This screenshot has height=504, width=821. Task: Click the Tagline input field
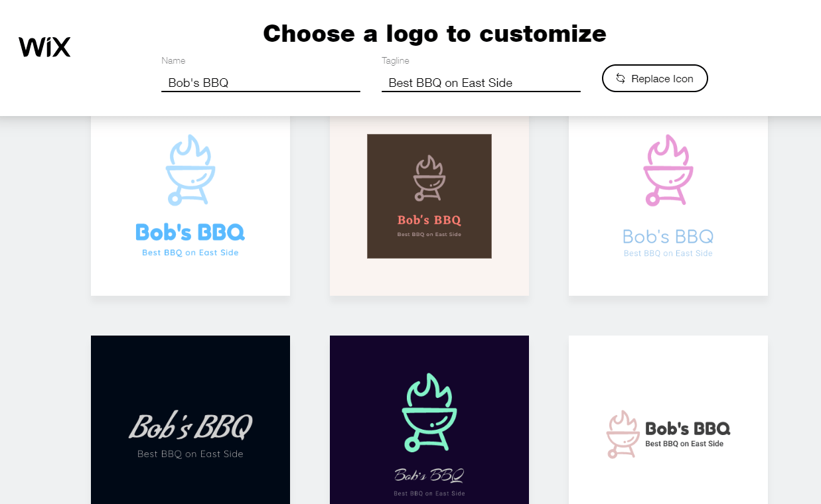(481, 83)
